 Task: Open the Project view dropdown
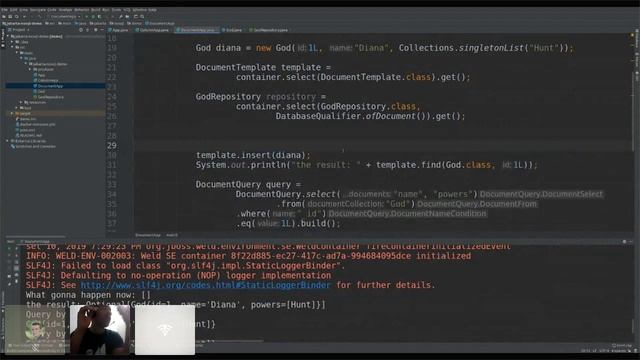(20, 30)
